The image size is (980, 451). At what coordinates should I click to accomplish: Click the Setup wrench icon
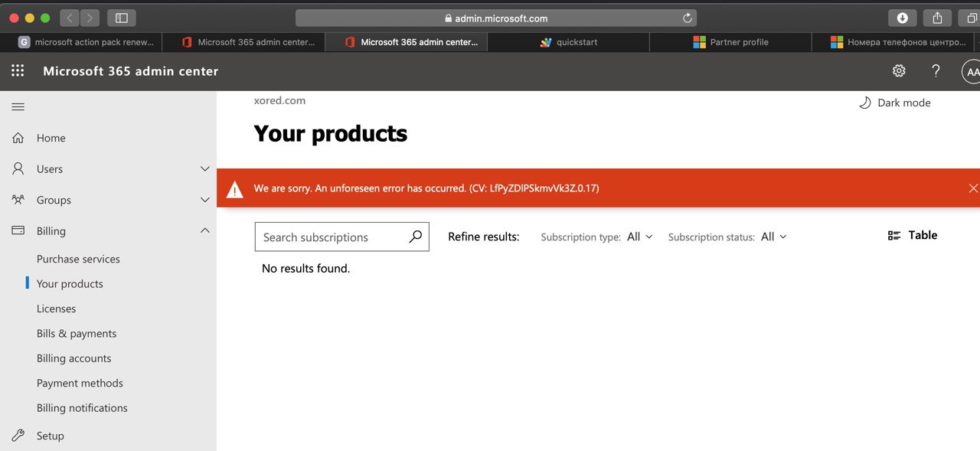coord(18,436)
